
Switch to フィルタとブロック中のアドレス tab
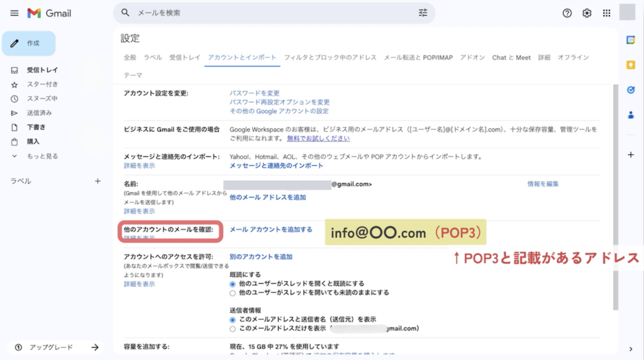330,58
